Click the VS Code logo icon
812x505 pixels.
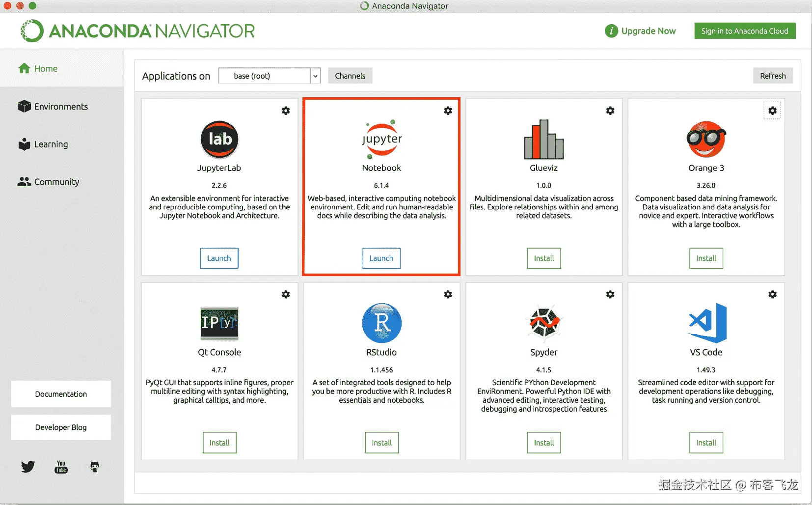tap(706, 324)
